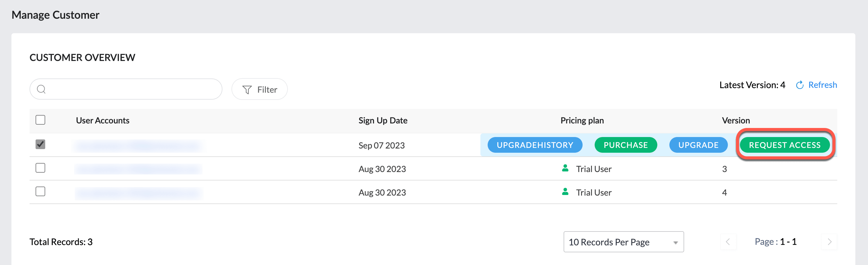This screenshot has width=868, height=265.
Task: Open the 10 Records Per Page dropdown
Action: pyautogui.click(x=623, y=242)
